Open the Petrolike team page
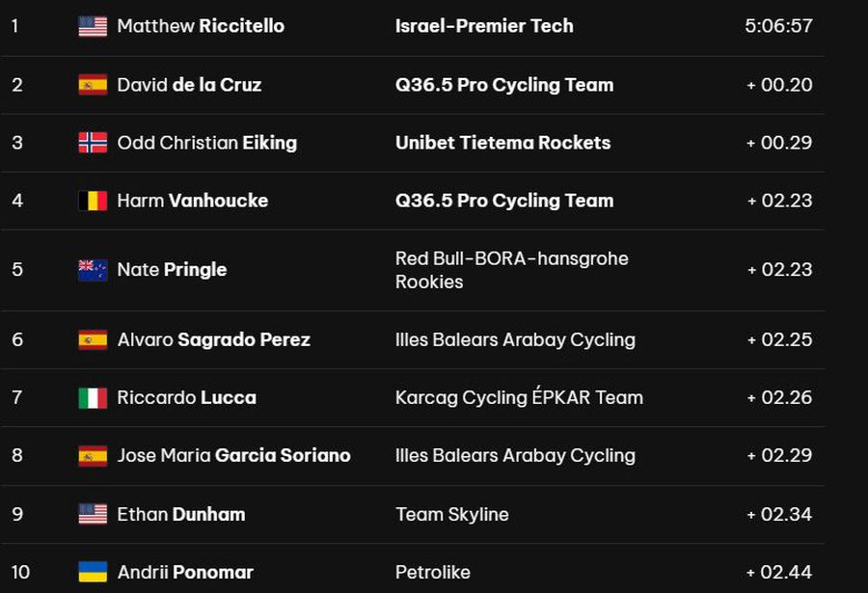This screenshot has height=593, width=868. [x=432, y=572]
